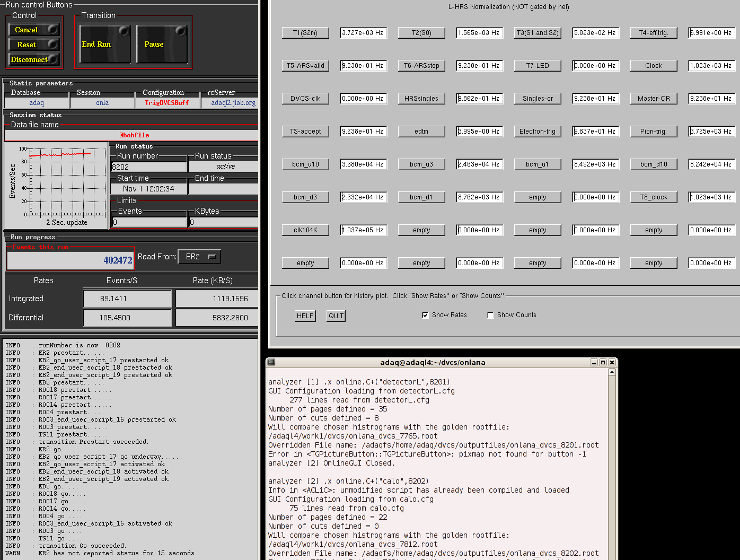The width and height of the screenshot is (740, 560).
Task: Click the WARN ER2 not reported log line
Action: (x=100, y=553)
